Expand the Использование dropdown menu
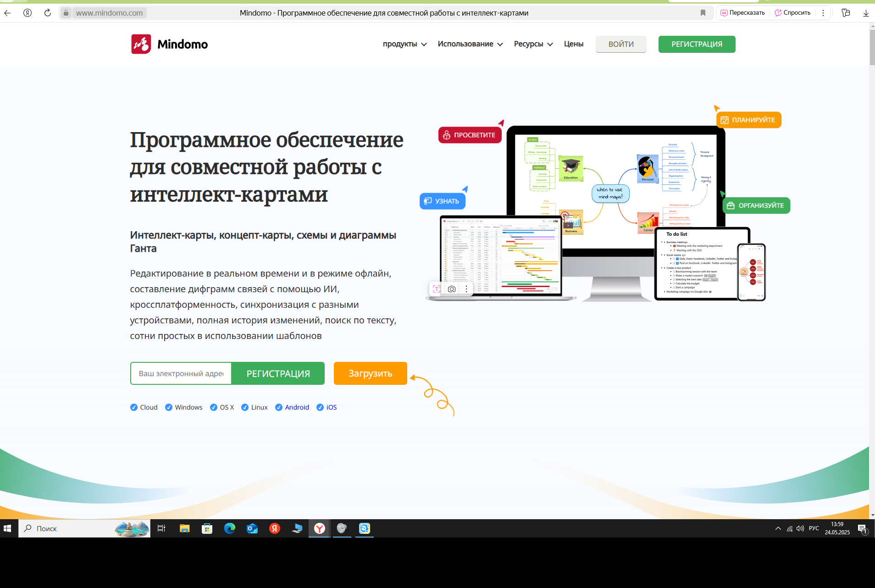 [x=470, y=44]
